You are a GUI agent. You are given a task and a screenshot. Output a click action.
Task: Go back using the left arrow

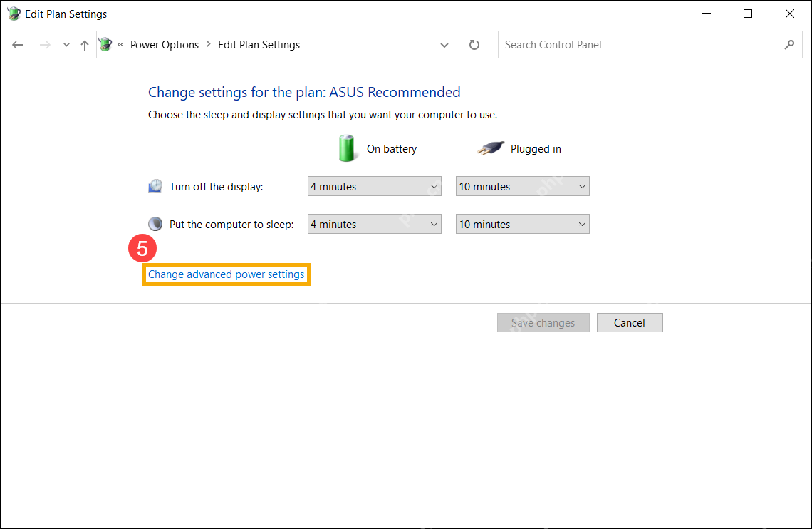tap(18, 45)
